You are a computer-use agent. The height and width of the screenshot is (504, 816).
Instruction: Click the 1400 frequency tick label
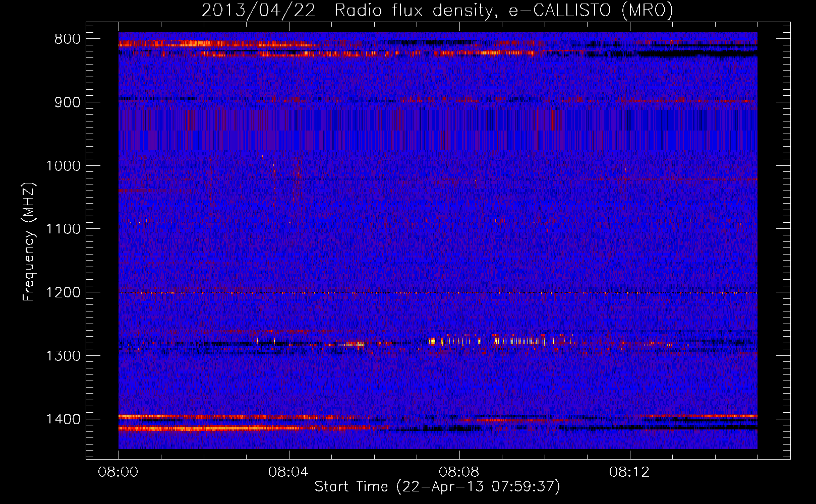click(x=63, y=419)
